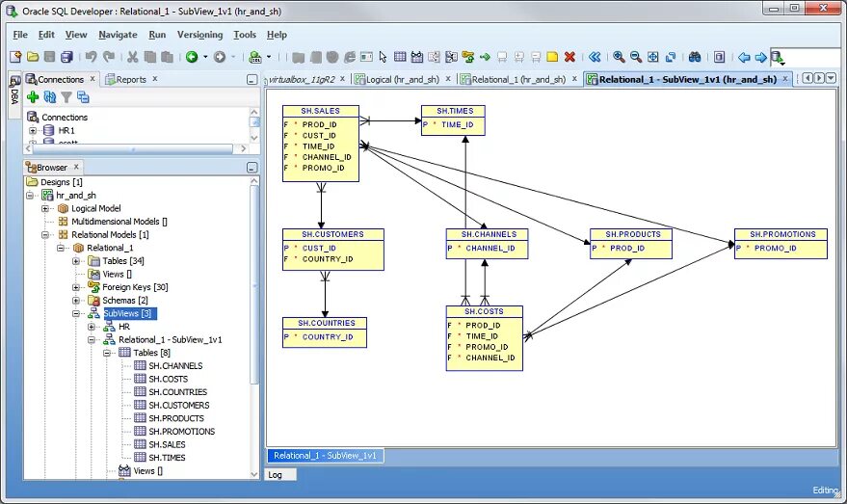The image size is (847, 504).
Task: Click the blue right arrow icon
Action: pos(760,57)
